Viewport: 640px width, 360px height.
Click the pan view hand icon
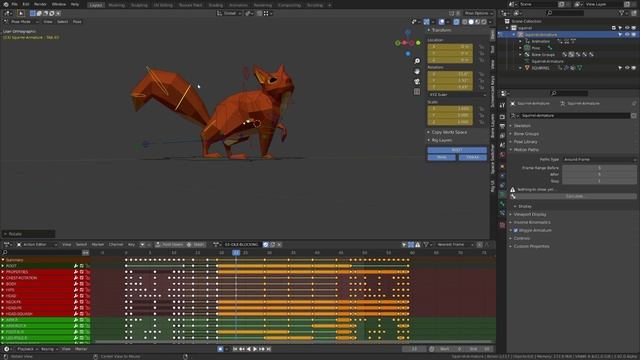[x=417, y=71]
